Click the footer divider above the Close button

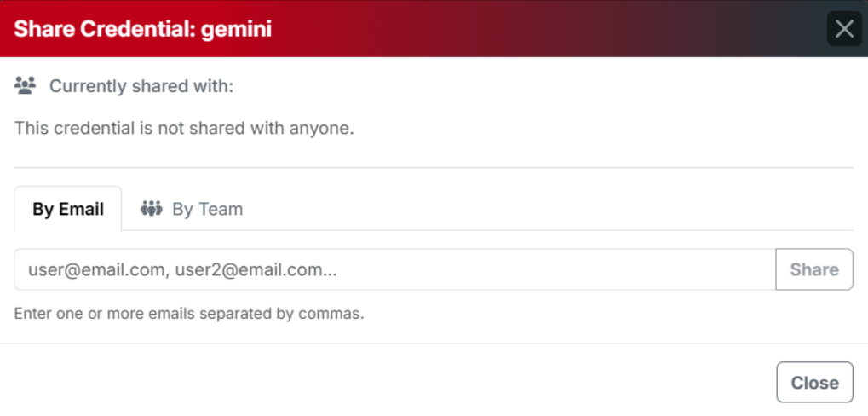(x=434, y=344)
